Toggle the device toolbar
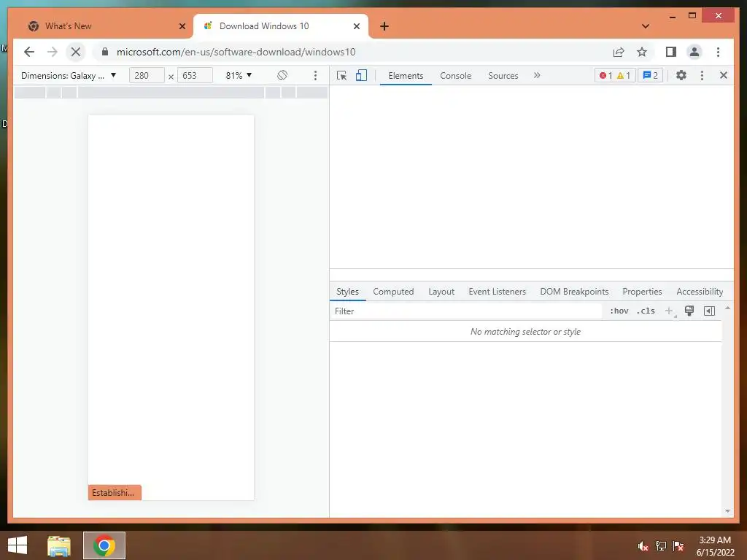Image resolution: width=747 pixels, height=560 pixels. pos(362,75)
